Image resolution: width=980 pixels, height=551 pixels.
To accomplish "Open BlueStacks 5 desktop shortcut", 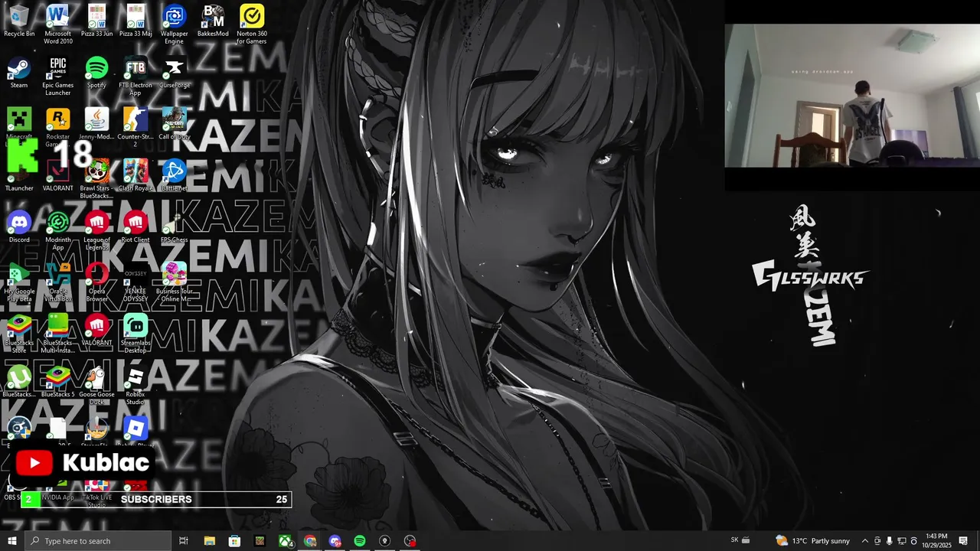I will click(58, 381).
